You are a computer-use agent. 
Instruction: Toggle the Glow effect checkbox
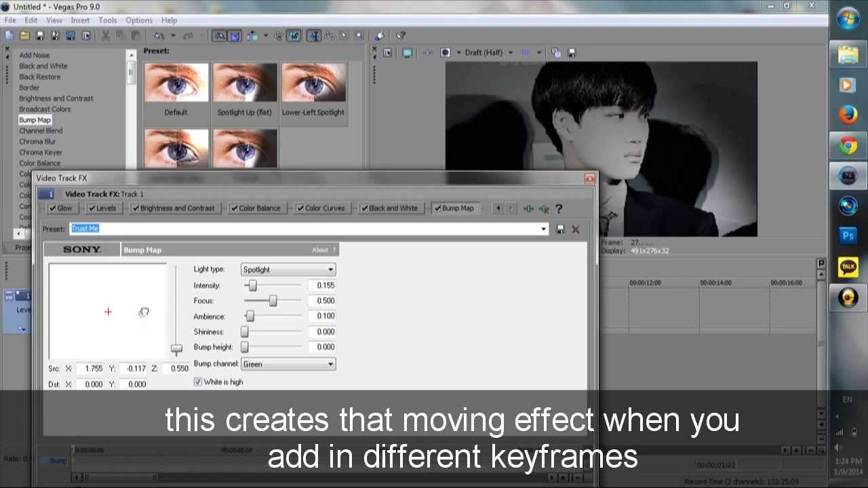click(x=53, y=209)
